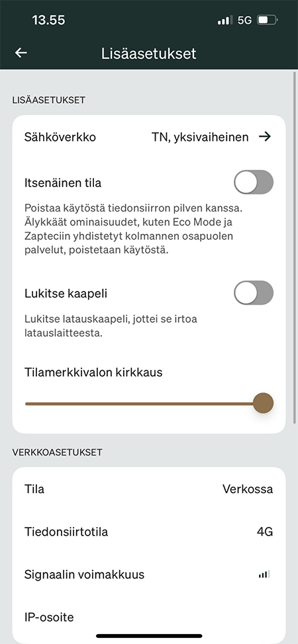Tap the IP-osoite row
298x644 pixels.
[149, 617]
